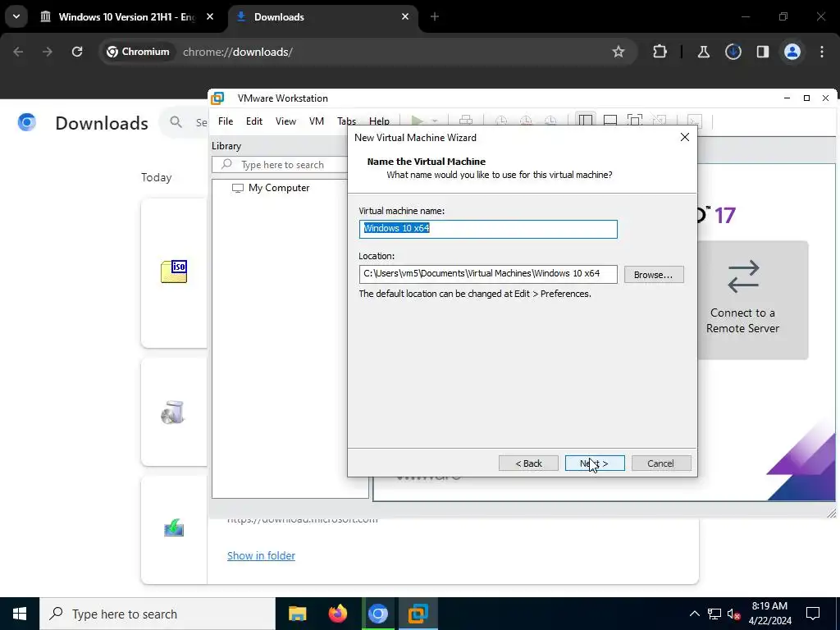Show hidden system tray icons

(694, 614)
